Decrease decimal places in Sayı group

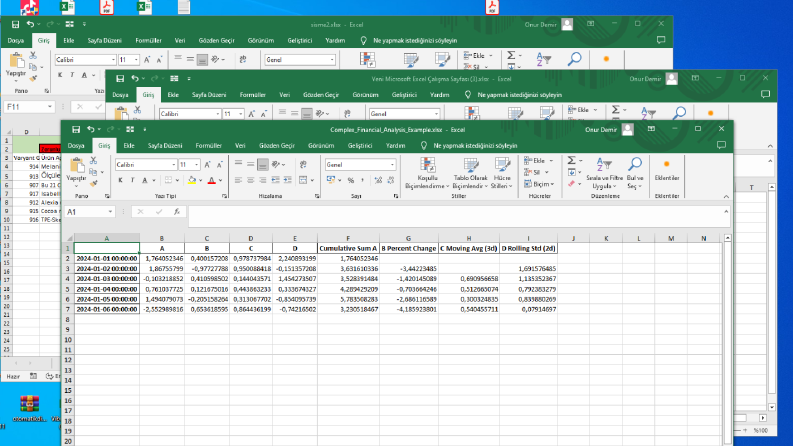coord(390,180)
